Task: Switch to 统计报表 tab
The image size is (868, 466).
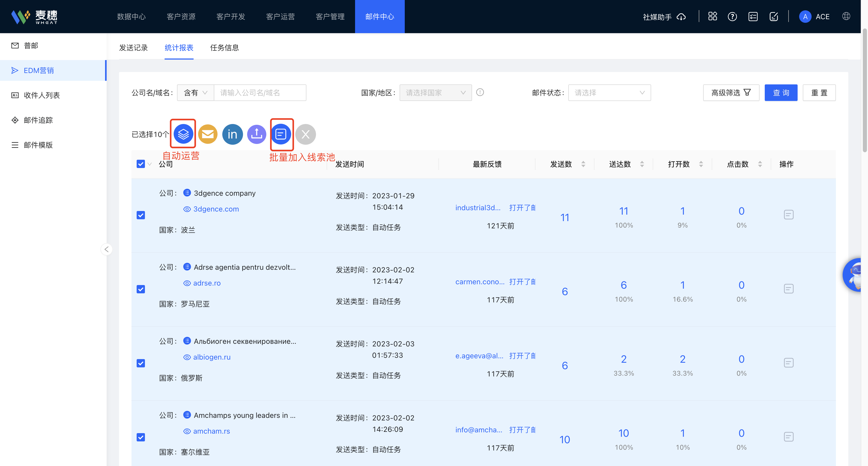Action: (179, 48)
